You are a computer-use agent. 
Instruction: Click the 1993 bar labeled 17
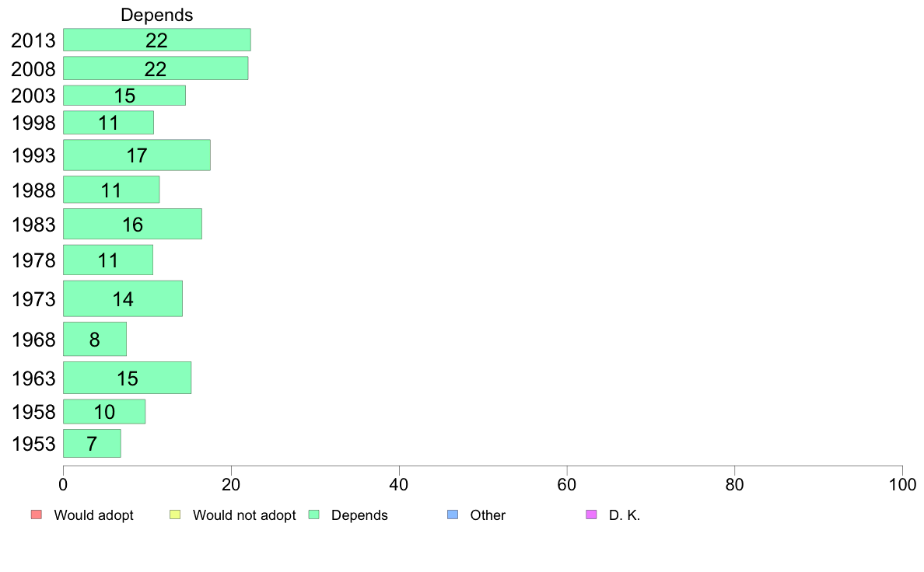coord(137,155)
